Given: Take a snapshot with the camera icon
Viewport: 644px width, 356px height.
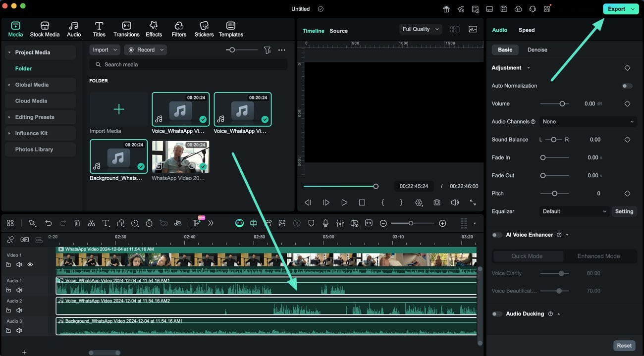Looking at the screenshot, I should [x=436, y=202].
